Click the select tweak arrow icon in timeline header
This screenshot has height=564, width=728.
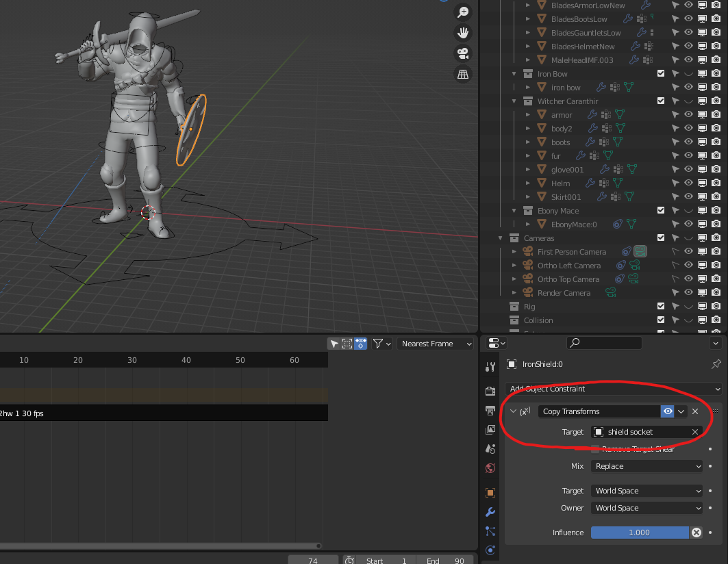334,344
